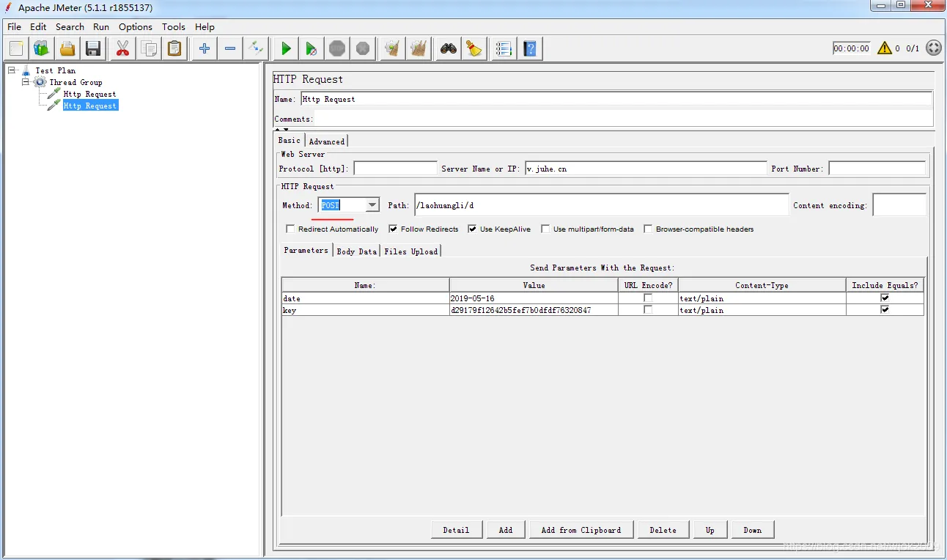
Task: Click the Protocol [http] field
Action: click(395, 169)
